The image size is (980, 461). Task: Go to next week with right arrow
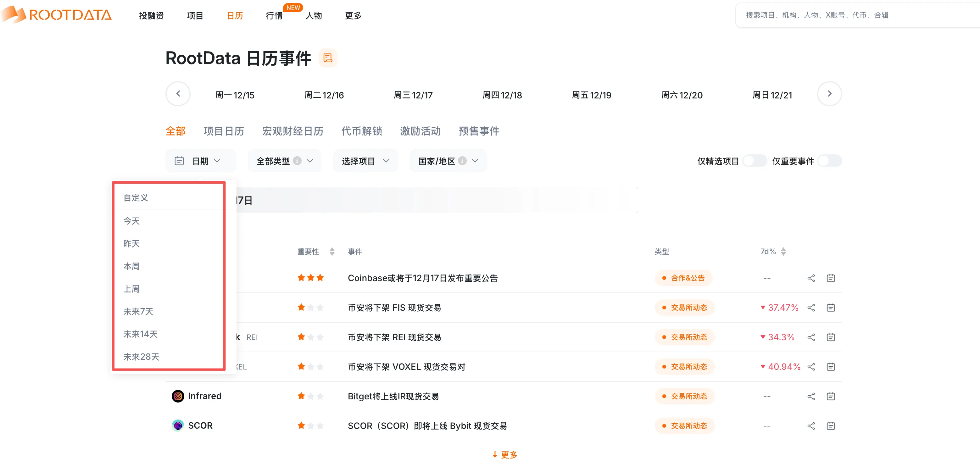(x=829, y=94)
